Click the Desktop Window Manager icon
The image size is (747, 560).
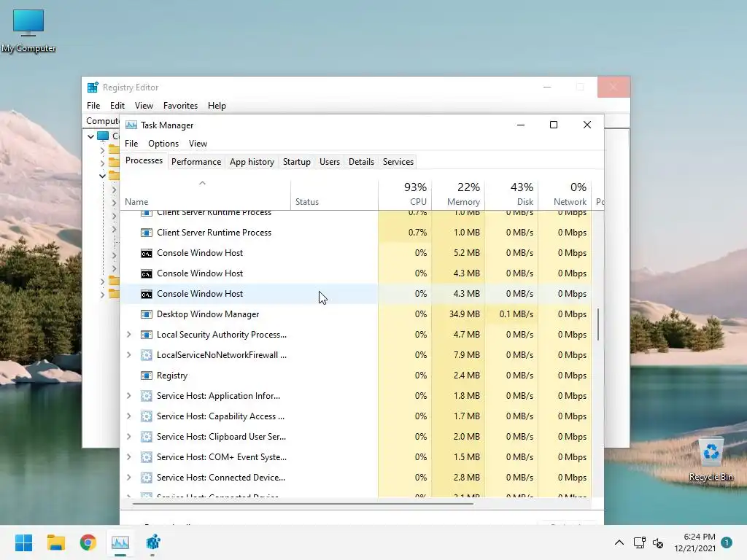click(146, 314)
